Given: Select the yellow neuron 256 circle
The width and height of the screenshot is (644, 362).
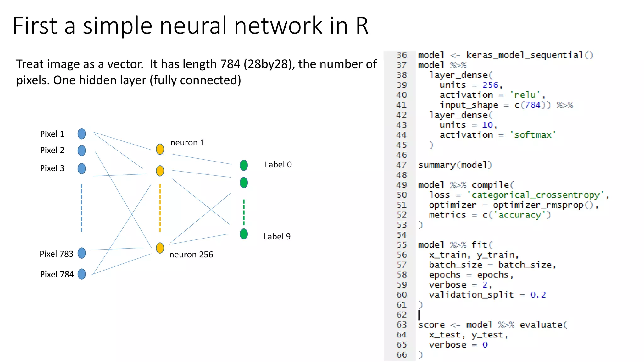Looking at the screenshot, I should click(160, 248).
